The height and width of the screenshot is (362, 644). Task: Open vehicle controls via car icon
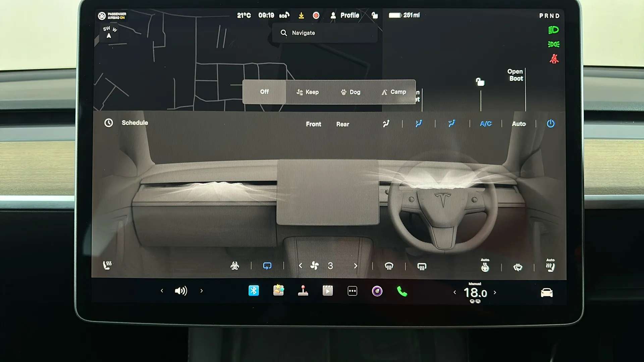547,293
